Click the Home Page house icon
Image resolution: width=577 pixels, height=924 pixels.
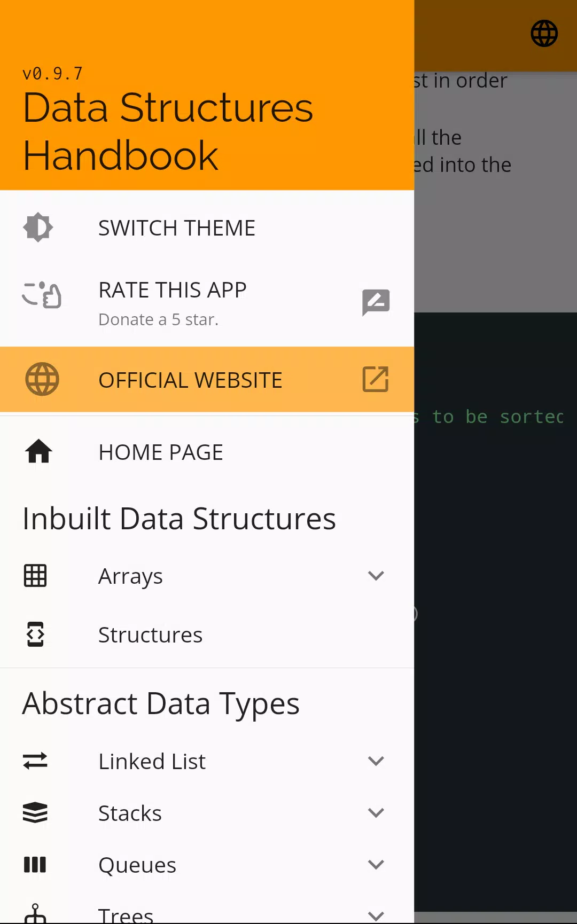click(38, 451)
